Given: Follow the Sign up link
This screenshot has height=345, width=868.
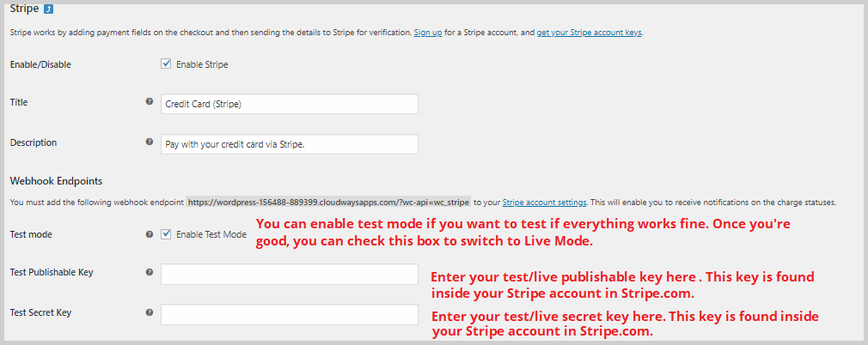Looking at the screenshot, I should click(428, 33).
